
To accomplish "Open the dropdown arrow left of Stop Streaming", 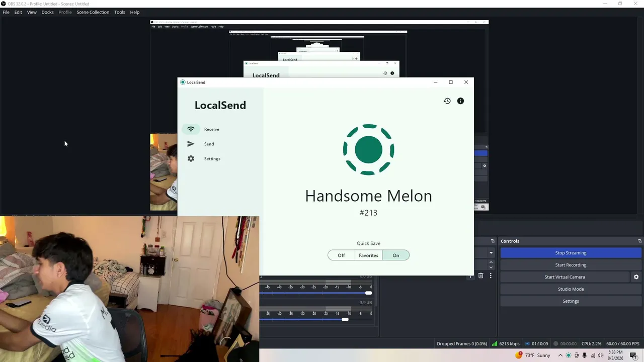I will [491, 253].
